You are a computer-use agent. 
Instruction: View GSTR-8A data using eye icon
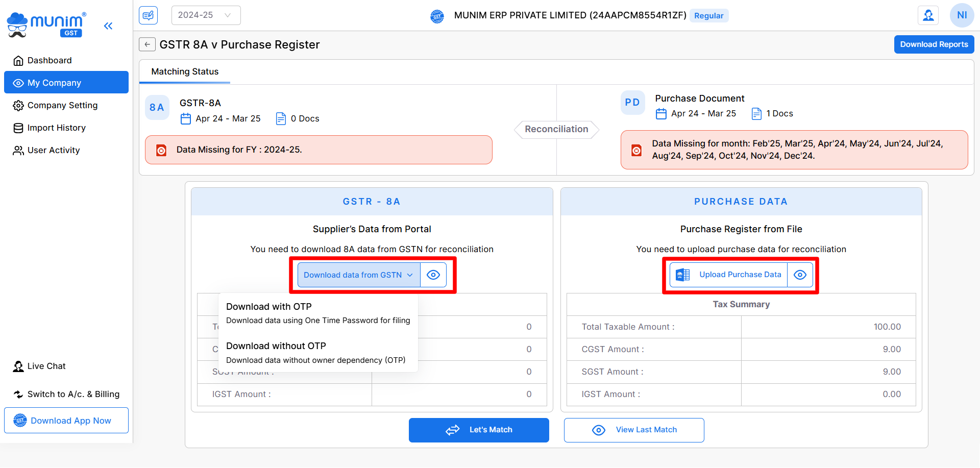click(433, 275)
